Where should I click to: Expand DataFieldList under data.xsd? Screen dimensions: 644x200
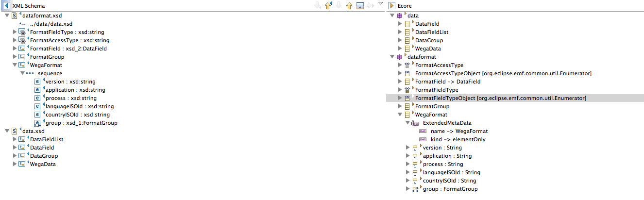[x=15, y=139]
